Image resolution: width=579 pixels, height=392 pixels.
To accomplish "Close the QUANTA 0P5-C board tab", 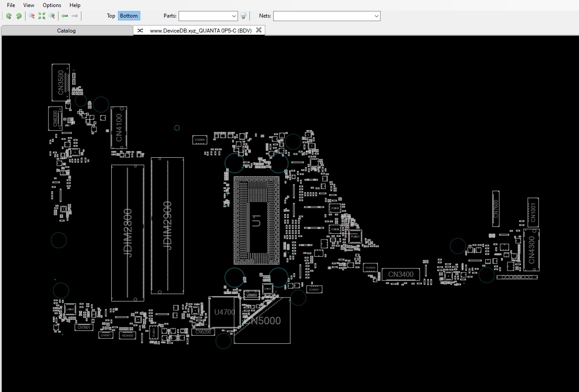I will click(x=259, y=30).
